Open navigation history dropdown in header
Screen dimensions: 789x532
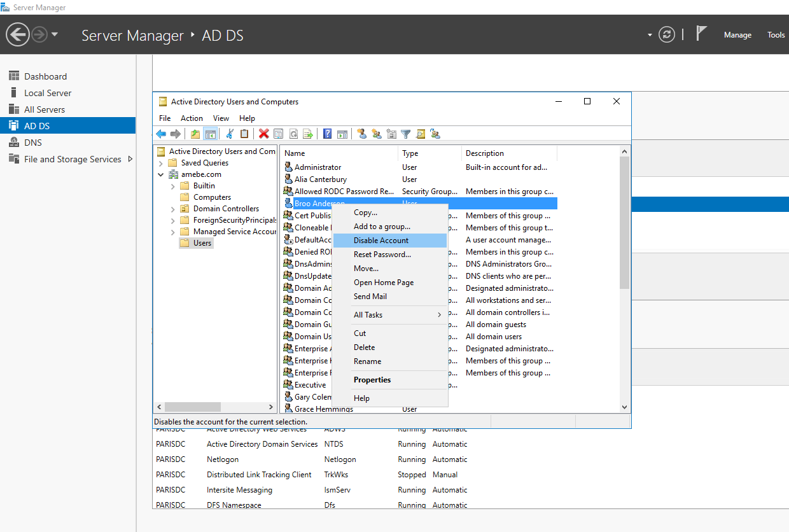[x=55, y=34]
